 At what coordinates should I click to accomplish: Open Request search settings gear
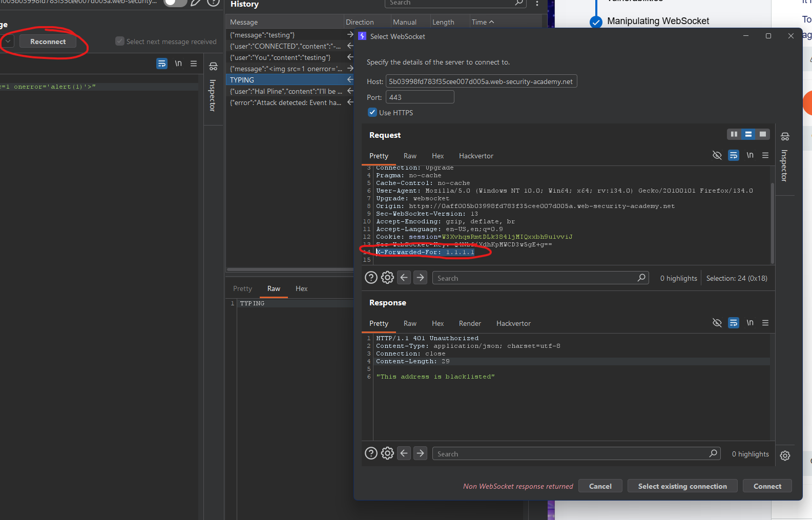click(x=387, y=278)
